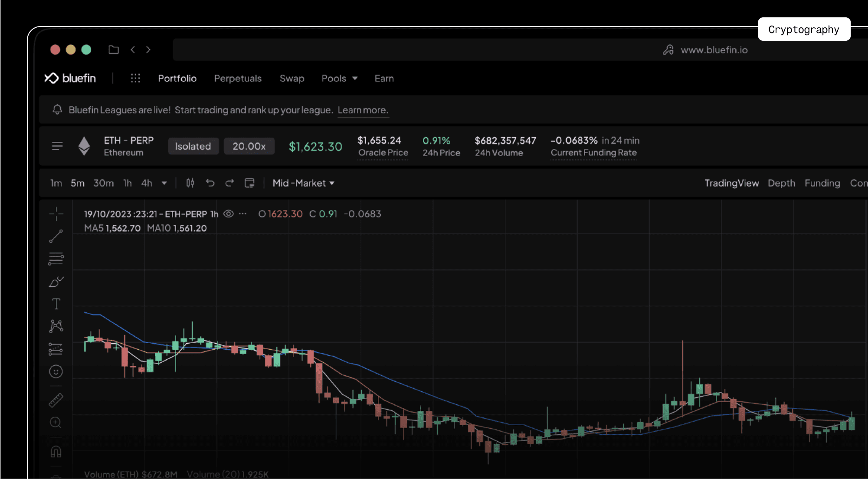This screenshot has width=868, height=479.
Task: Toggle the Isolated margin mode
Action: pyautogui.click(x=193, y=146)
